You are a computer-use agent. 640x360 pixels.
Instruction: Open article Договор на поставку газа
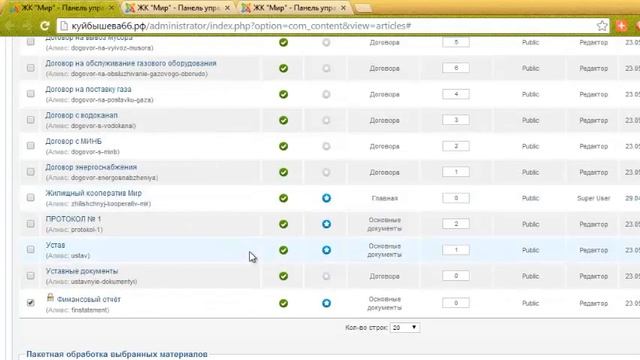point(88,89)
